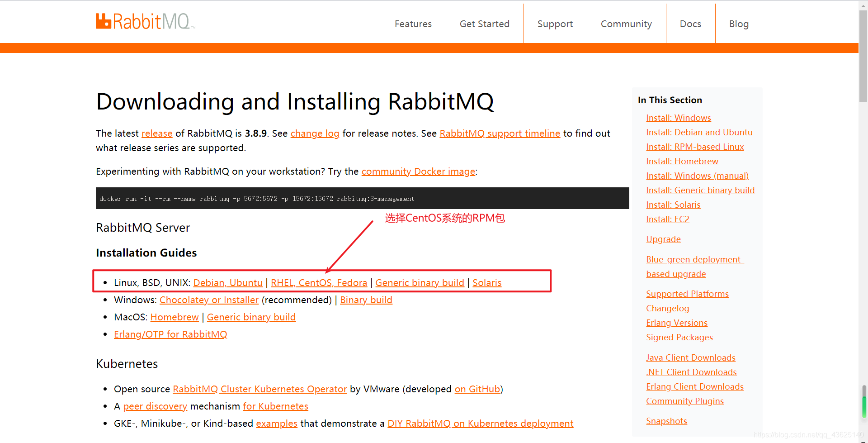The height and width of the screenshot is (443, 868).
Task: Open the Upgrade sidebar link
Action: (663, 239)
